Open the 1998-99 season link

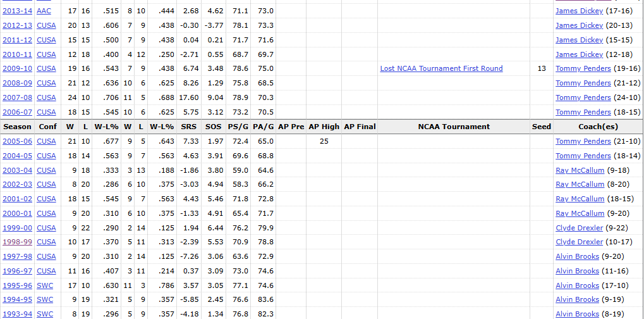tap(17, 242)
